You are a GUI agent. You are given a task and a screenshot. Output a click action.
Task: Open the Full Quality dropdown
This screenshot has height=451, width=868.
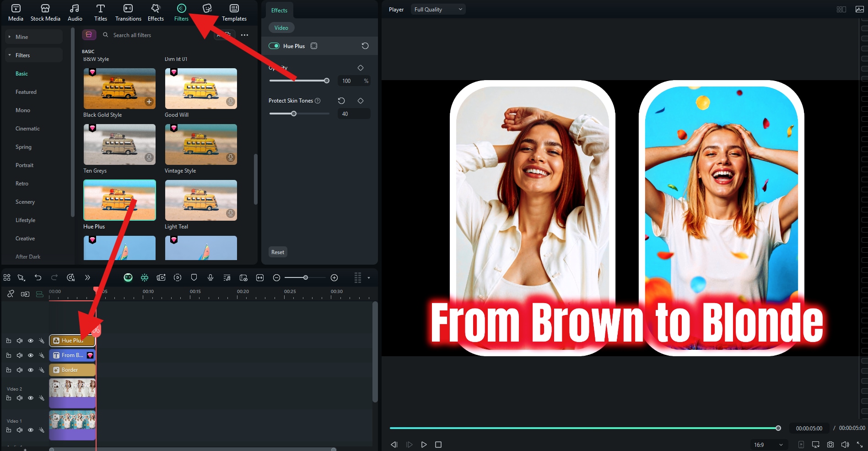tap(438, 9)
